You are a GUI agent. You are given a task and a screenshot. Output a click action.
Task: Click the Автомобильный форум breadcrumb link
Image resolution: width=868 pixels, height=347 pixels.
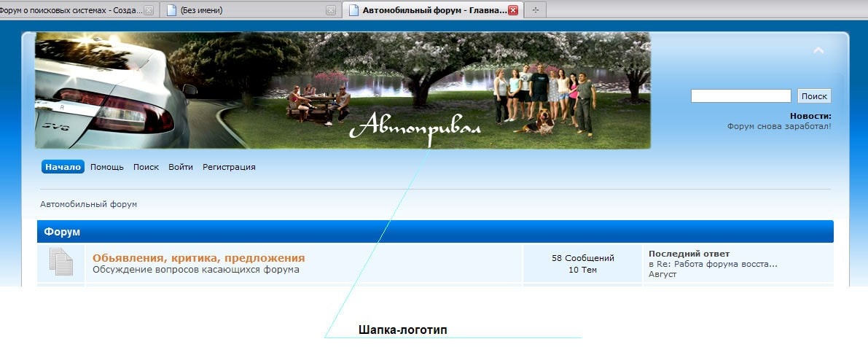tap(89, 204)
